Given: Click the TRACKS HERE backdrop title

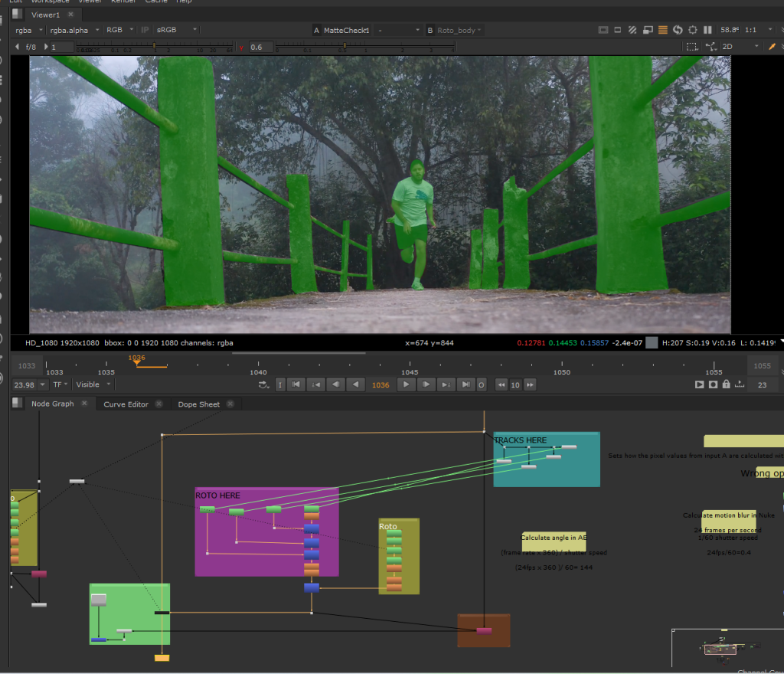Looking at the screenshot, I should pyautogui.click(x=520, y=440).
